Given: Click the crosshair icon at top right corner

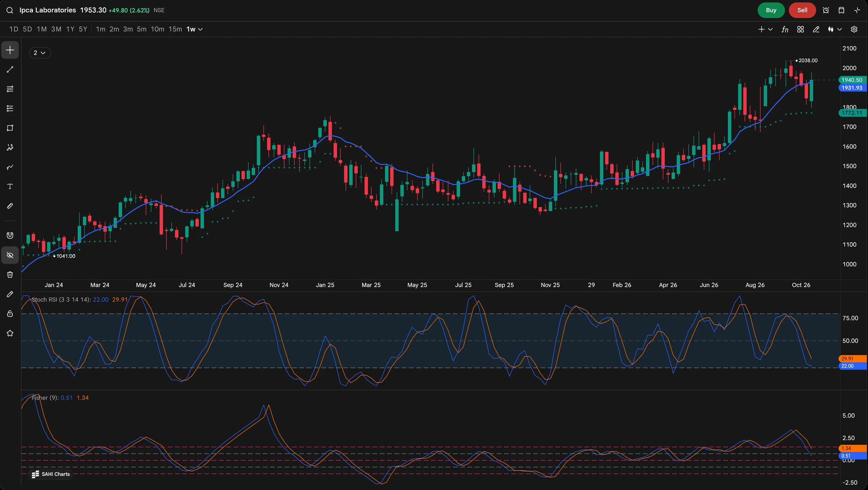Looking at the screenshot, I should coord(857,10).
